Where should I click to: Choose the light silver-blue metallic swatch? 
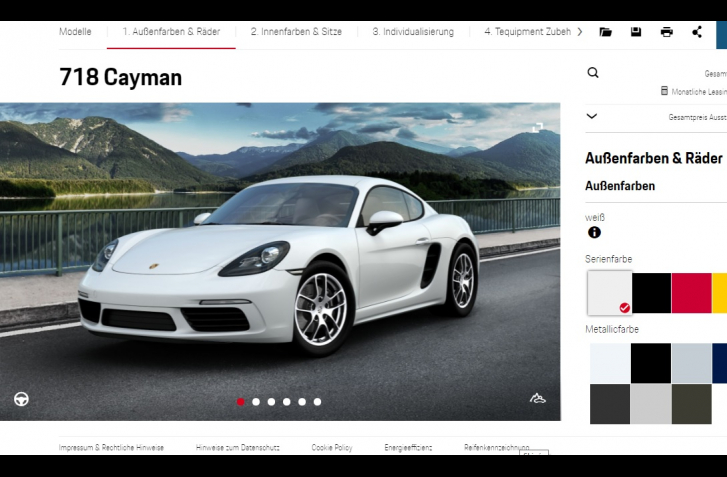[691, 363]
